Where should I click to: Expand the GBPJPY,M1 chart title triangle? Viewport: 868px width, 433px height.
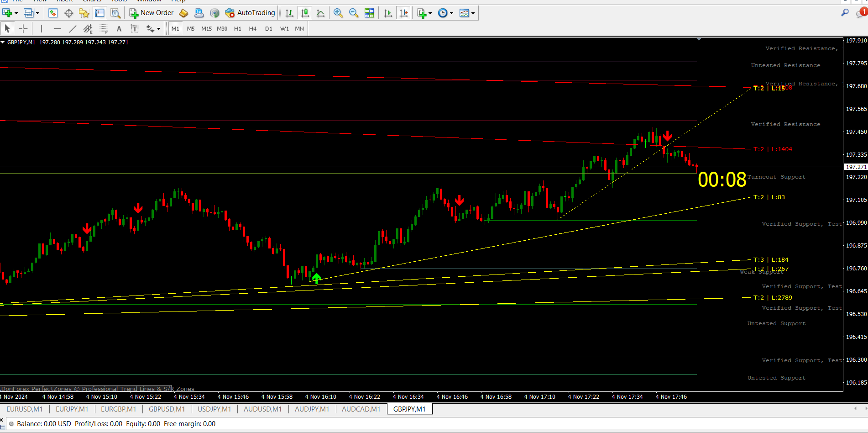3,42
